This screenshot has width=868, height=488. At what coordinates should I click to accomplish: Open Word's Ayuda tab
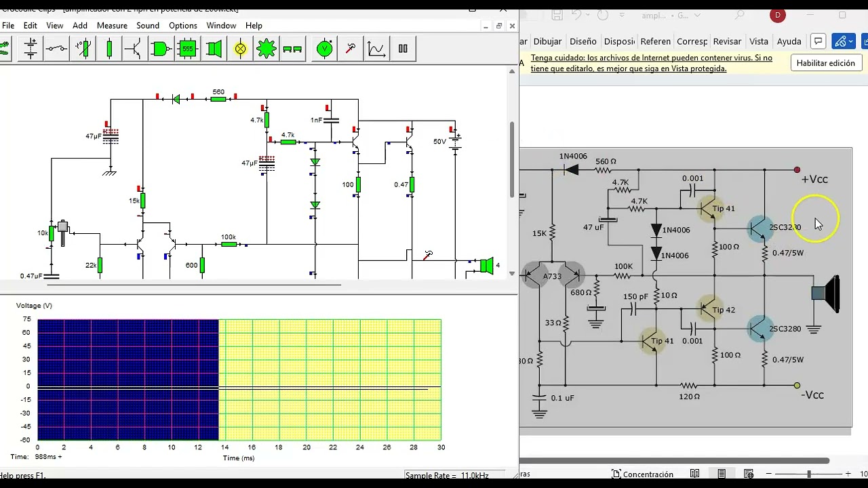[789, 41]
